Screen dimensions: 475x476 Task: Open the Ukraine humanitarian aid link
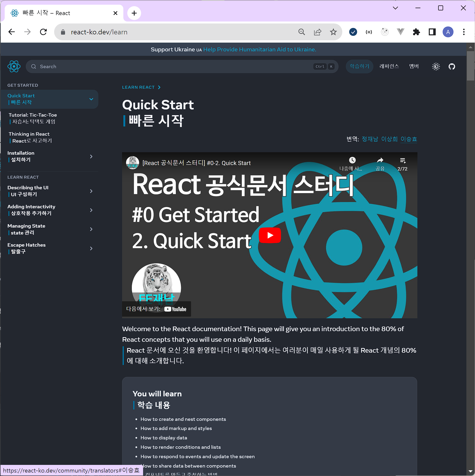click(259, 49)
